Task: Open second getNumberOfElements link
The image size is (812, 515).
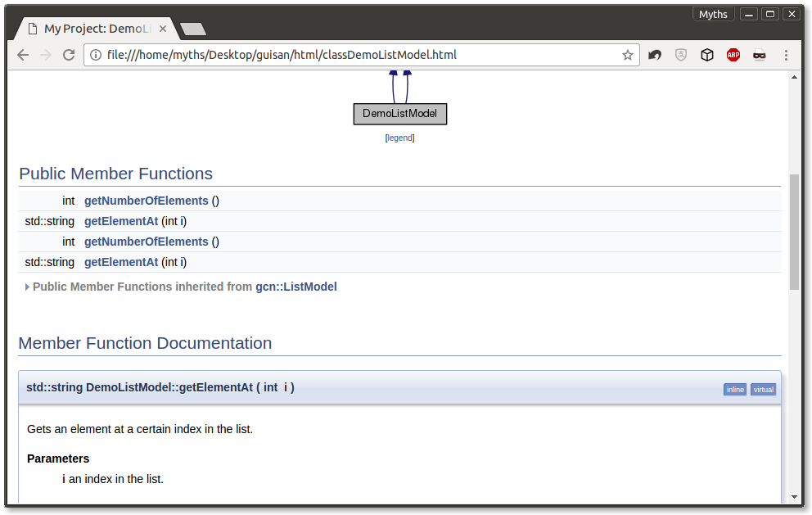Action: pos(146,242)
